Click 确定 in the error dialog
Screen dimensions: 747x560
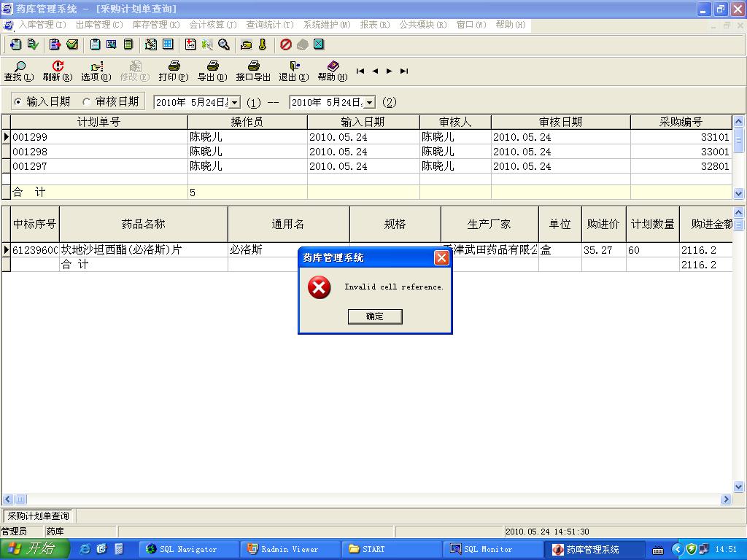point(375,316)
